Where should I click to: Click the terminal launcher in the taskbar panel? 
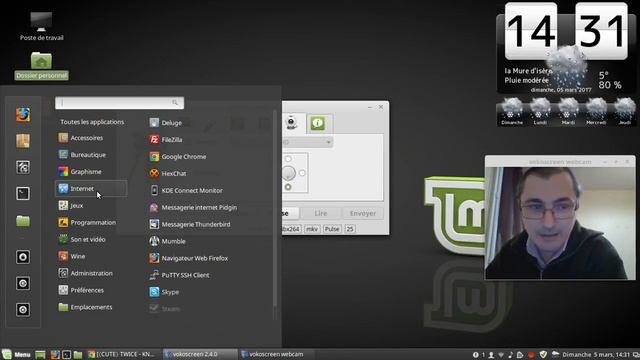click(x=66, y=354)
